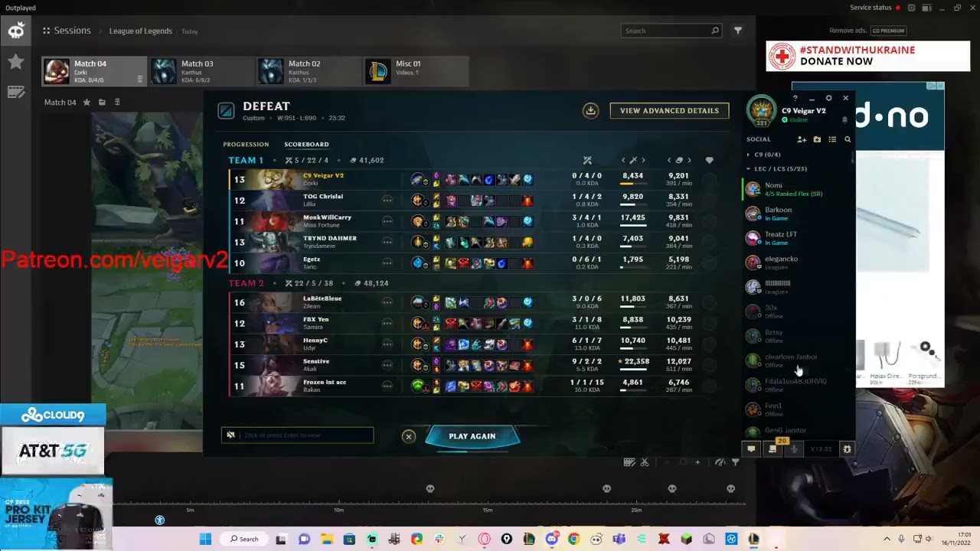Click skull death marker near 20m
980x551 pixels.
607,488
